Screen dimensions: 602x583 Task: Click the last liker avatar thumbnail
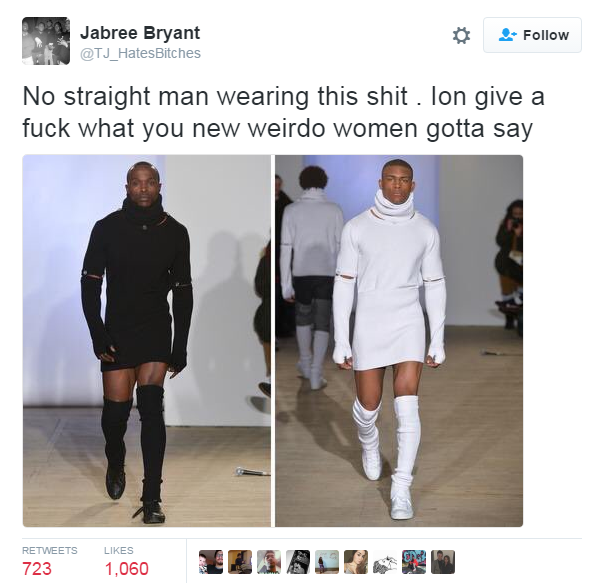pos(443,562)
